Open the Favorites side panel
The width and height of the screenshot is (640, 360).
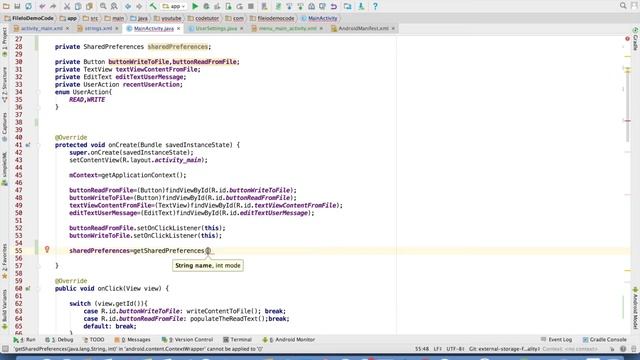(x=4, y=262)
